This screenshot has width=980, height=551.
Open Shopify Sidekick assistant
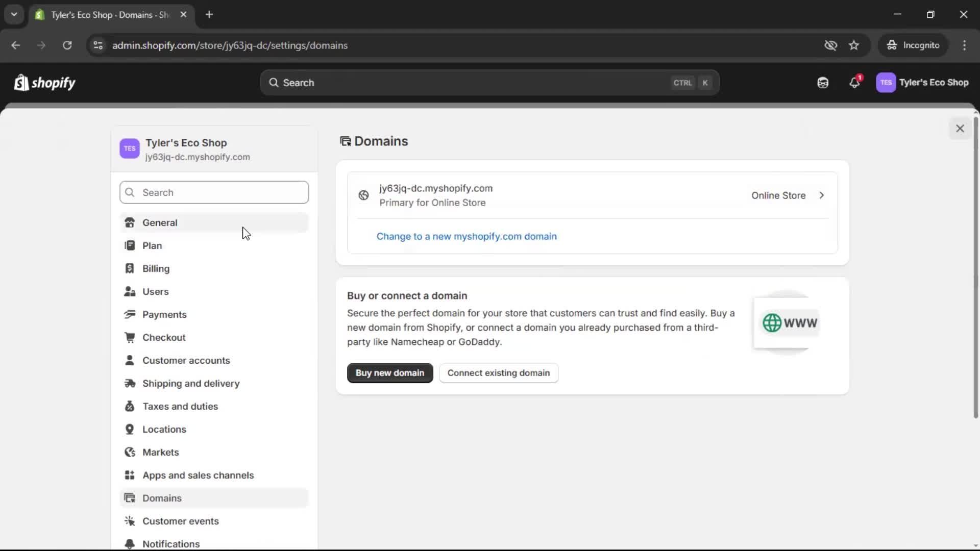[822, 83]
